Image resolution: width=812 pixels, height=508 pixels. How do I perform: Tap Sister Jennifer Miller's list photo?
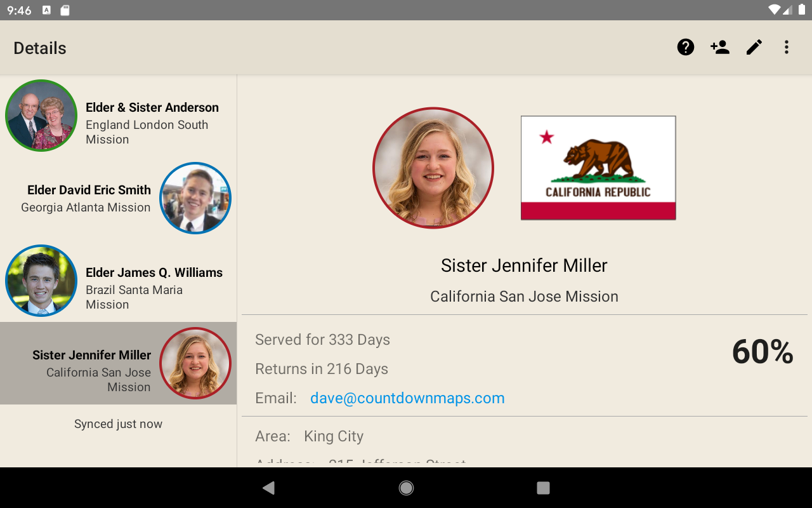[195, 363]
